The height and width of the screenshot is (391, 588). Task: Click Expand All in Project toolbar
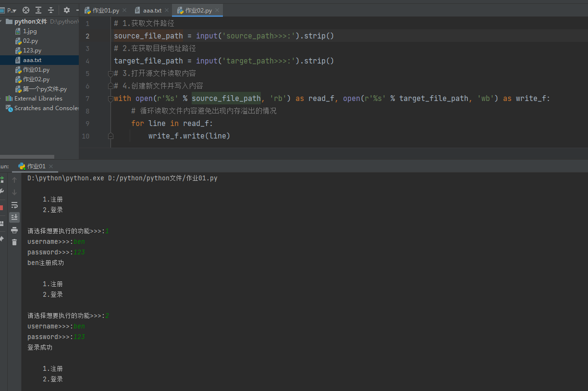38,10
